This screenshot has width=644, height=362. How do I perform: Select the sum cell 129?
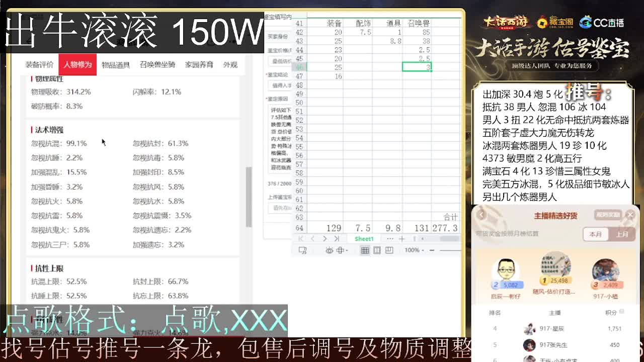pyautogui.click(x=325, y=228)
